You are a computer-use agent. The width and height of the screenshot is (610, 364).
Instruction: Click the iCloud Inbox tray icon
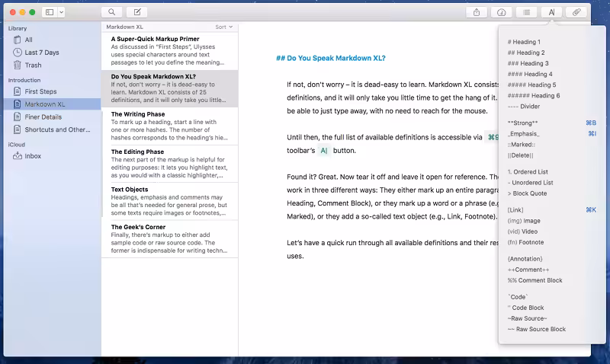click(x=17, y=156)
